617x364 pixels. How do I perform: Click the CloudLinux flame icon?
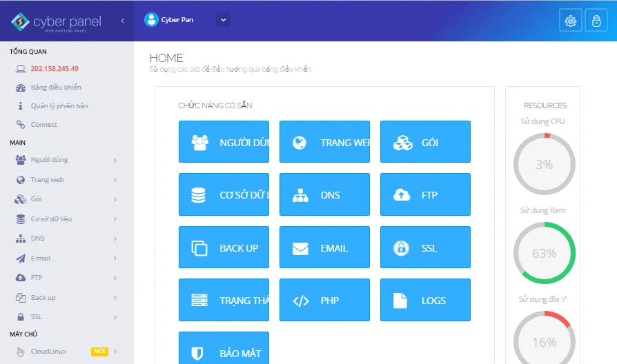[21, 352]
